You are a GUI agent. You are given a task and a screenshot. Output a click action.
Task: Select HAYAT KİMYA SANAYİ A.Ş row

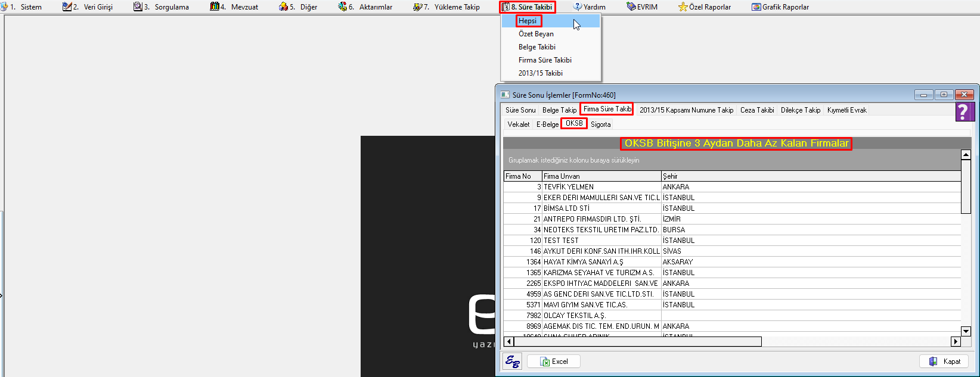(732, 262)
